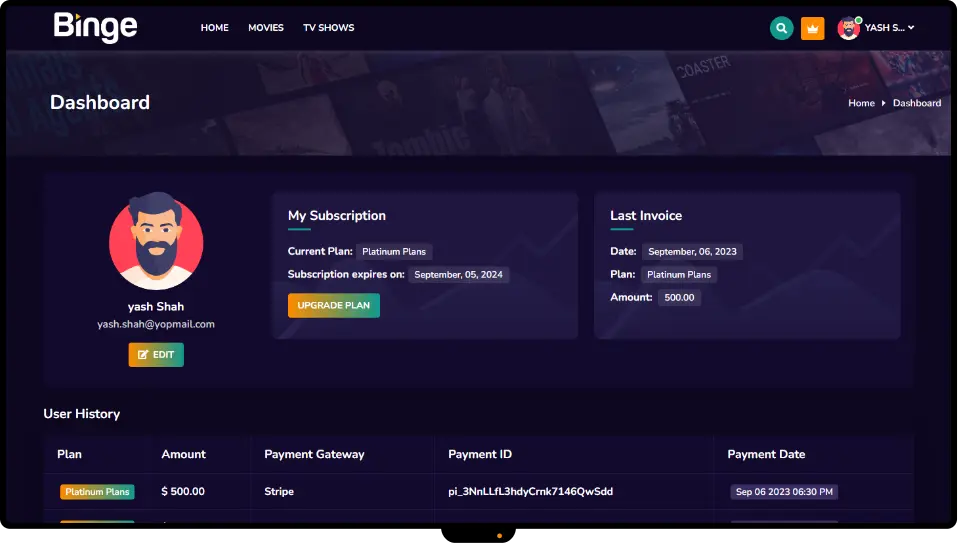The width and height of the screenshot is (958, 543).
Task: Open the TV SHOWS menu item
Action: pyautogui.click(x=329, y=28)
